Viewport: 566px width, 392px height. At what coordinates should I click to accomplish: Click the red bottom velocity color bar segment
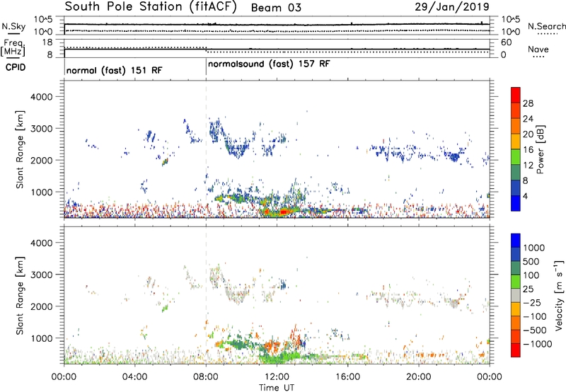(516, 350)
